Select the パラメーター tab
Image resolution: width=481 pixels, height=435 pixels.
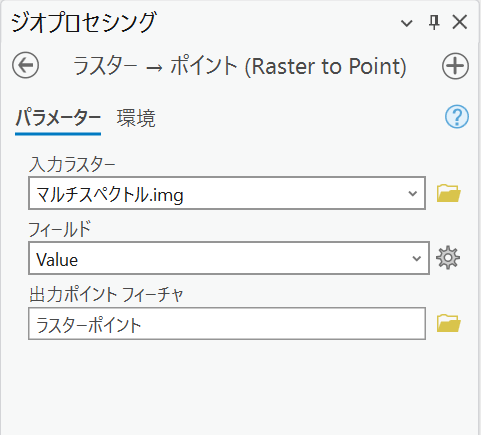(x=58, y=118)
